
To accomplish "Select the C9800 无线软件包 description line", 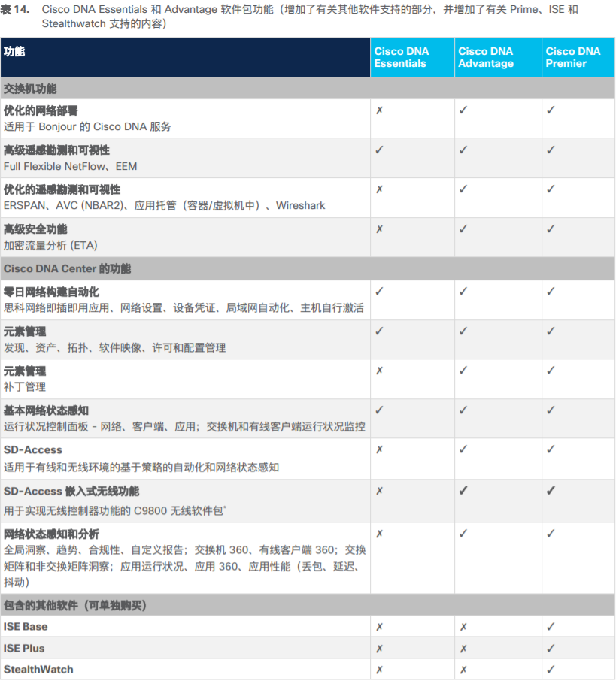I will (x=115, y=511).
